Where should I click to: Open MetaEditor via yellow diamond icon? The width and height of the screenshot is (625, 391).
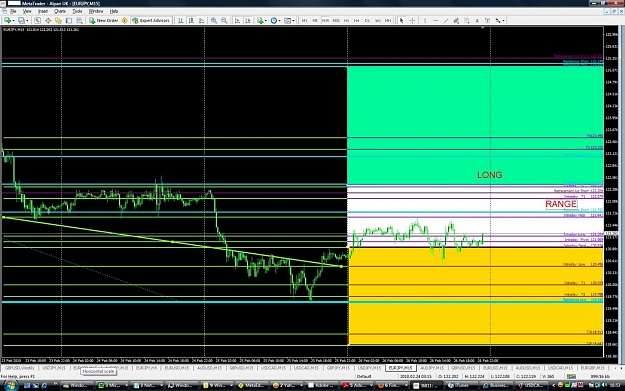(x=124, y=20)
